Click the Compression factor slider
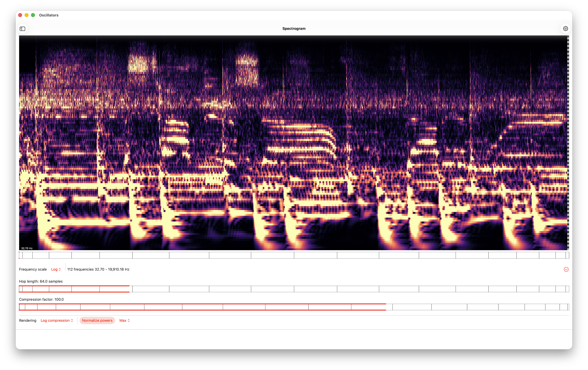This screenshot has height=370, width=588. click(294, 307)
